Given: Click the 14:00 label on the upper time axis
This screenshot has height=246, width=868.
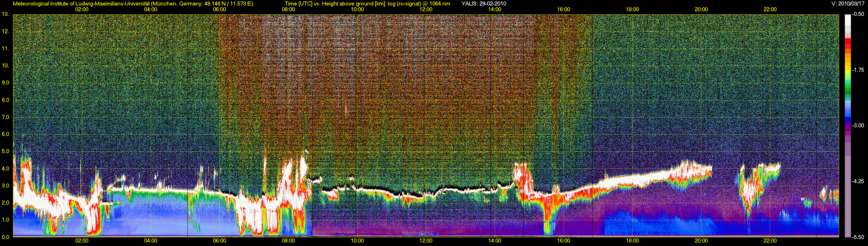Looking at the screenshot, I should [x=495, y=10].
